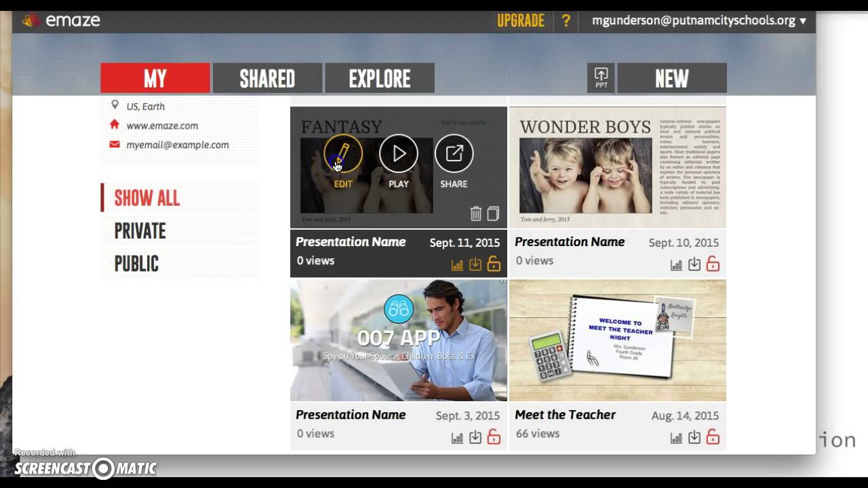This screenshot has width=868, height=488.
Task: Create a NEW presentation
Action: coord(672,78)
